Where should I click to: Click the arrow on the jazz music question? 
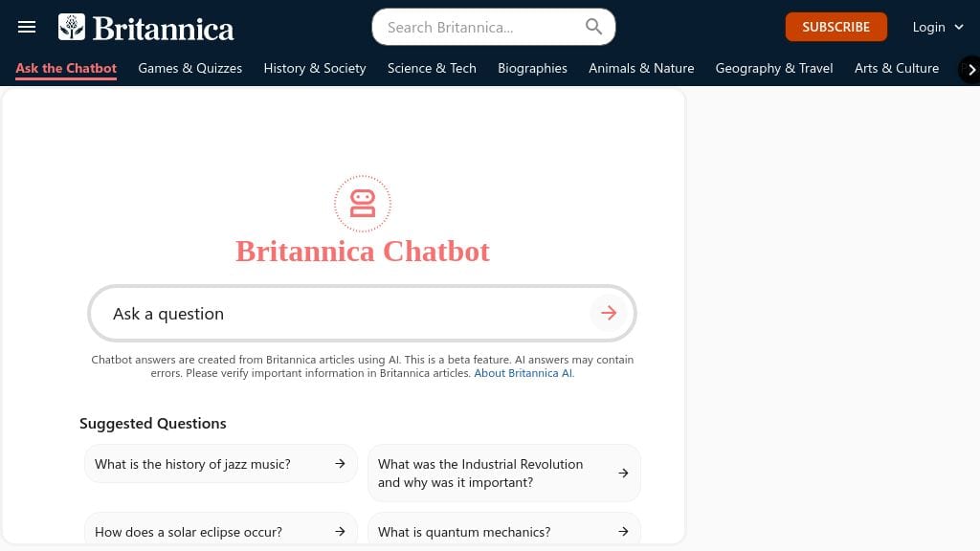pos(340,463)
